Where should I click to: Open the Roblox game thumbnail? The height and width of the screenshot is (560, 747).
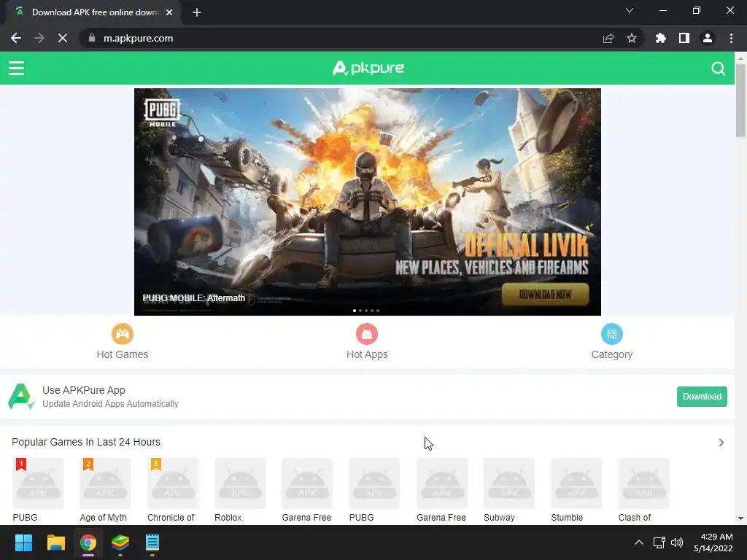[x=240, y=483]
